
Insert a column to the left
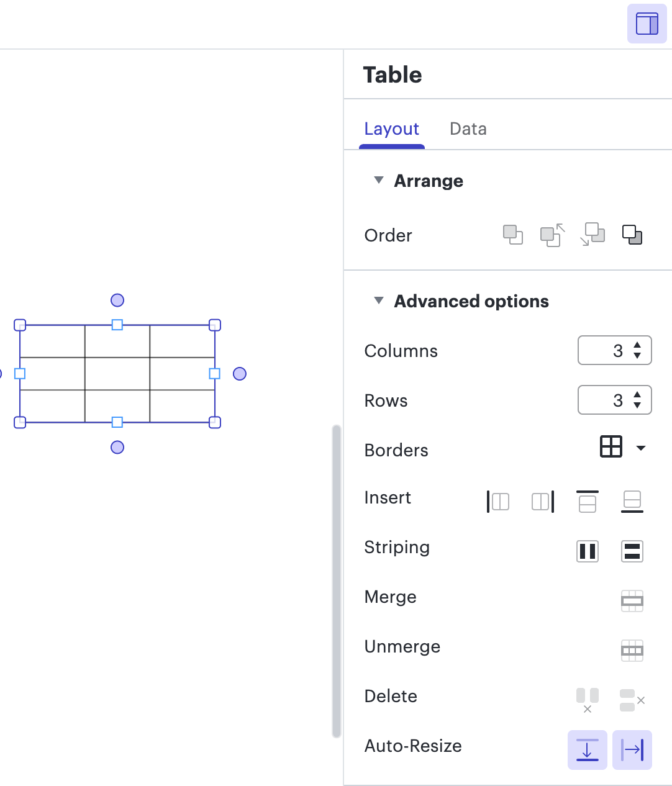point(498,501)
